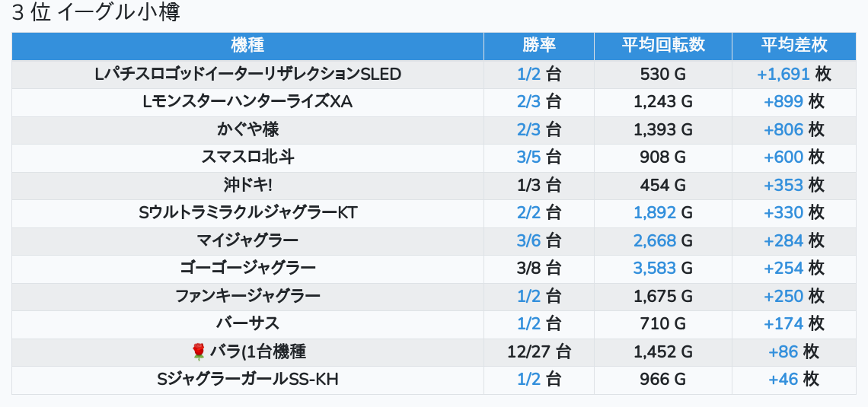Click the +1,691 枚 average difference value
Screen dimensions: 868x407
pyautogui.click(x=793, y=74)
